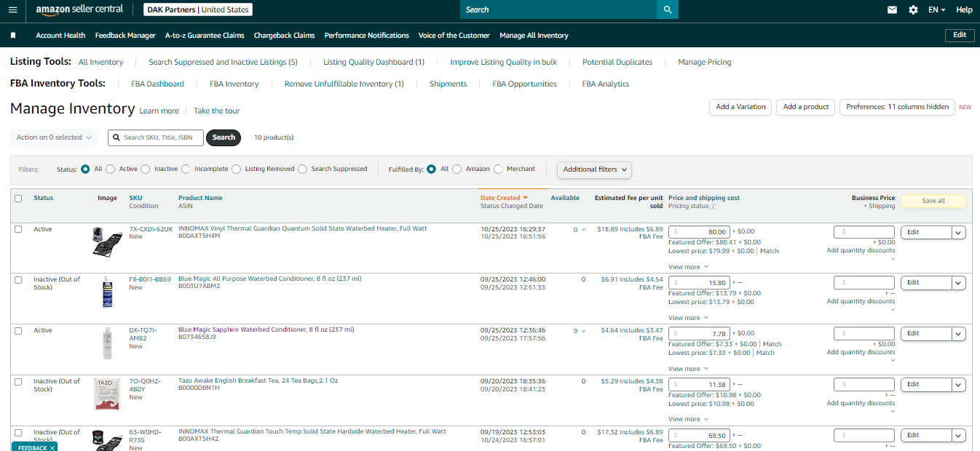This screenshot has height=451, width=980.
Task: Select the Inactive status radio filter
Action: click(145, 169)
